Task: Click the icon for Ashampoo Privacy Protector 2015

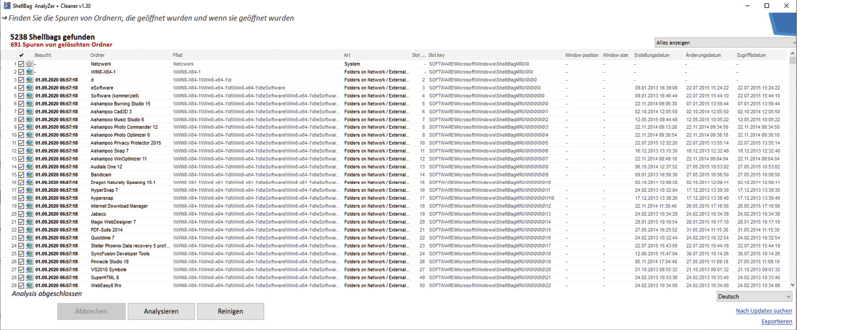Action: (29, 143)
